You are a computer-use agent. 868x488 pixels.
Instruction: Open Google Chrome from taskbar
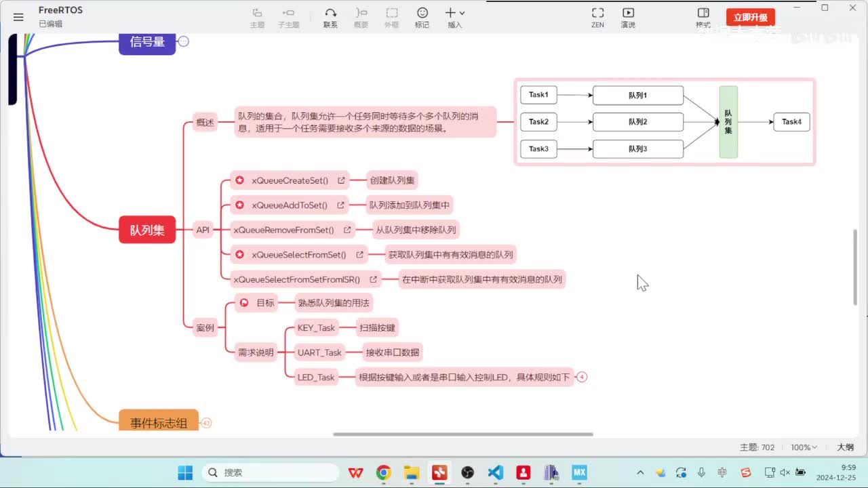click(x=384, y=472)
